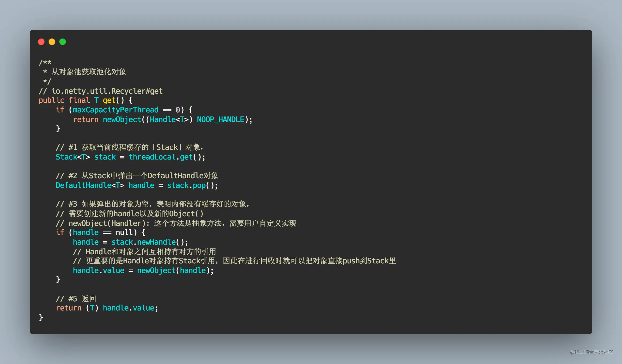Click the yellow minimize dot
Screen dimensions: 622x364
click(52, 42)
